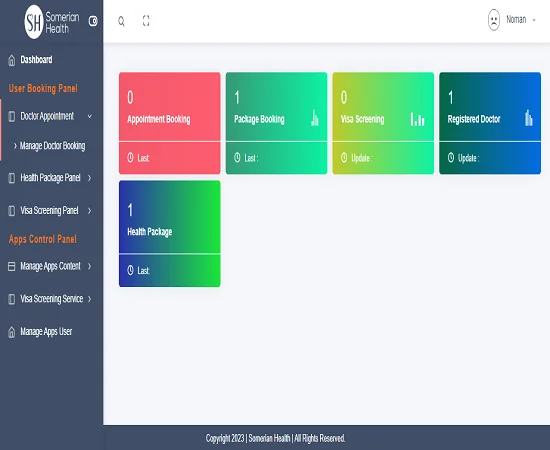Click the Package Booking bar chart icon
Viewport: 550px width, 450px height.
point(315,118)
